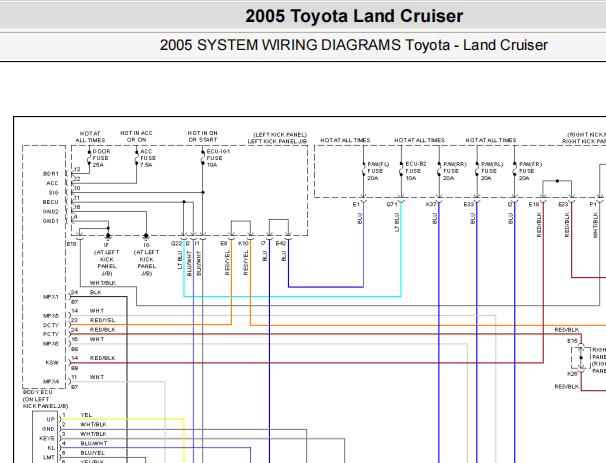
Task: Click the 'E1' connector label
Action: 356,204
